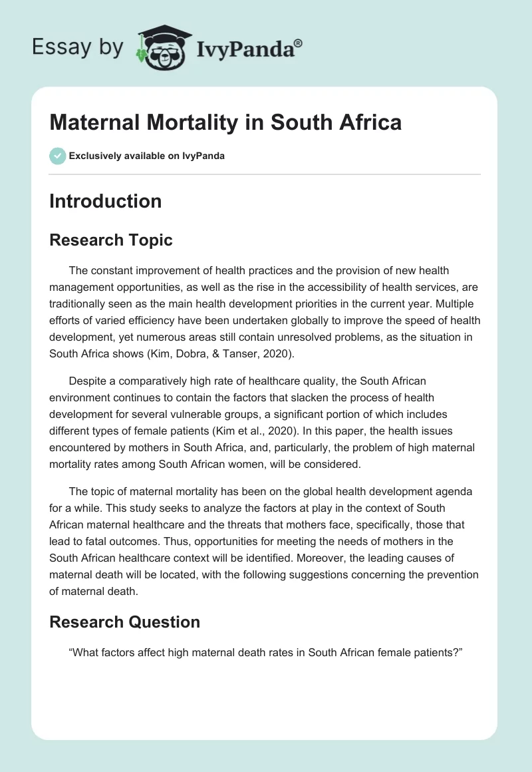The image size is (532, 772).
Task: Click the paragraph starting "The constant improvement"
Action: click(265, 312)
